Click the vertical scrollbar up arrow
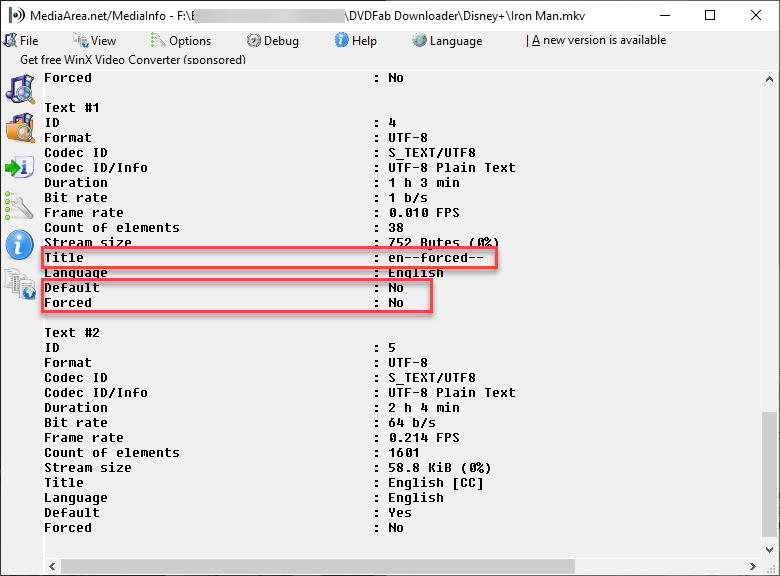780x576 pixels. [x=769, y=79]
